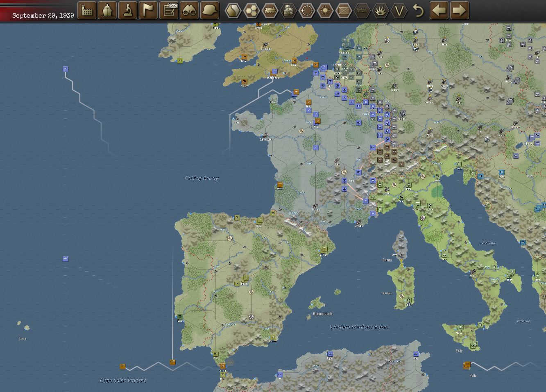Open the Reports notepad with envelope
The height and width of the screenshot is (392, 546).
point(169,10)
